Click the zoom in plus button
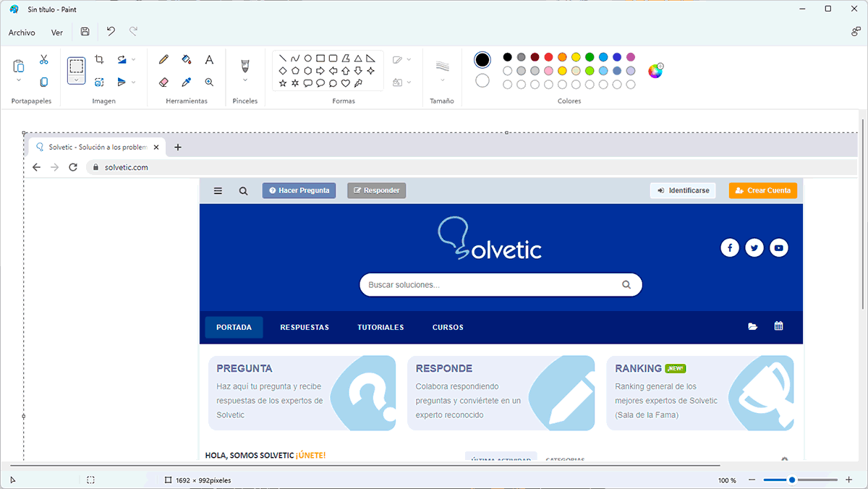 [848, 480]
